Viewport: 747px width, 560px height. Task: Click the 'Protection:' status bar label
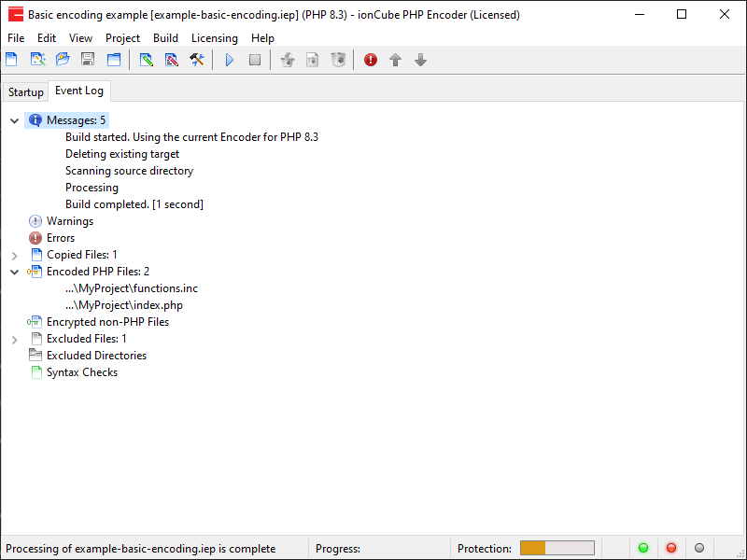click(x=485, y=549)
